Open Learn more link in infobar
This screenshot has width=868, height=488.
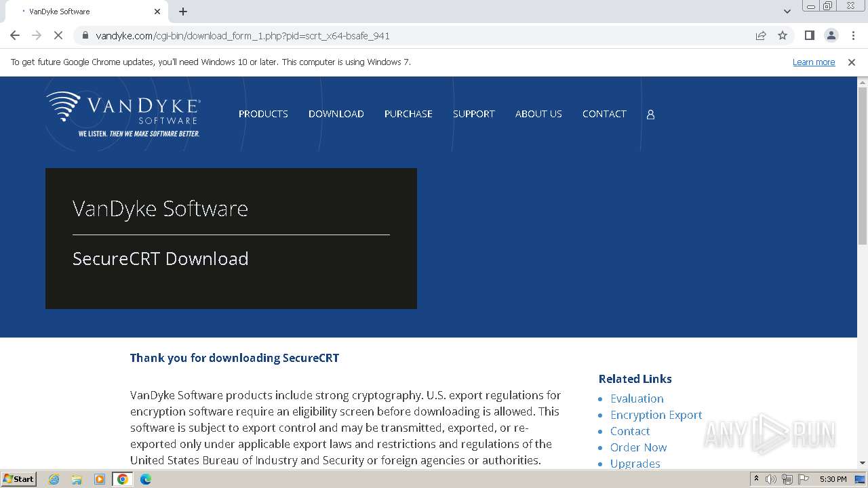tap(814, 62)
